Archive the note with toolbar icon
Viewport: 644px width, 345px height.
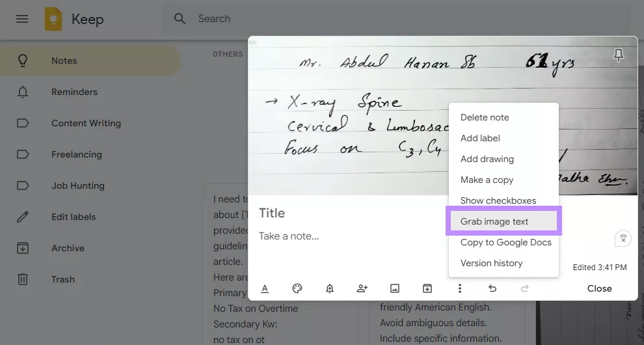[427, 288]
